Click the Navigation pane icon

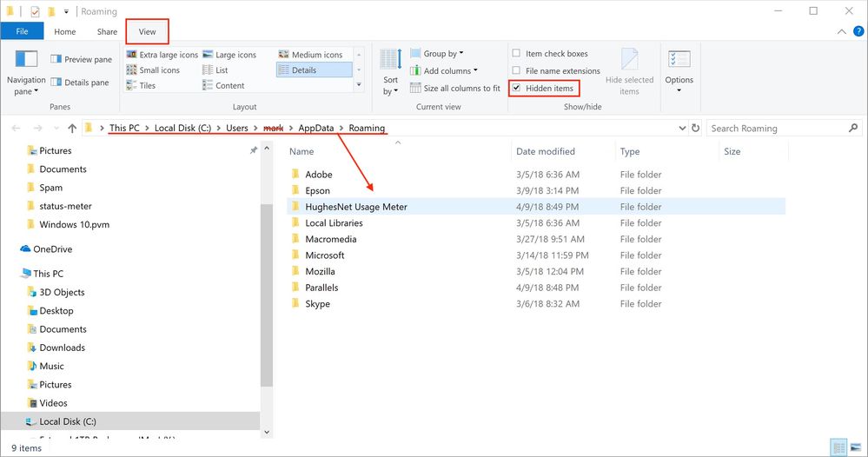click(x=26, y=61)
